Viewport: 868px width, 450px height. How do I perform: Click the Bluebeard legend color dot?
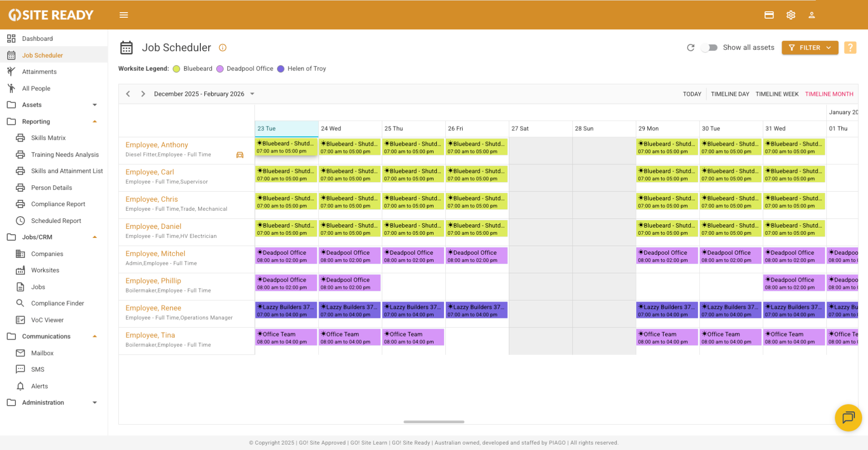[176, 69]
